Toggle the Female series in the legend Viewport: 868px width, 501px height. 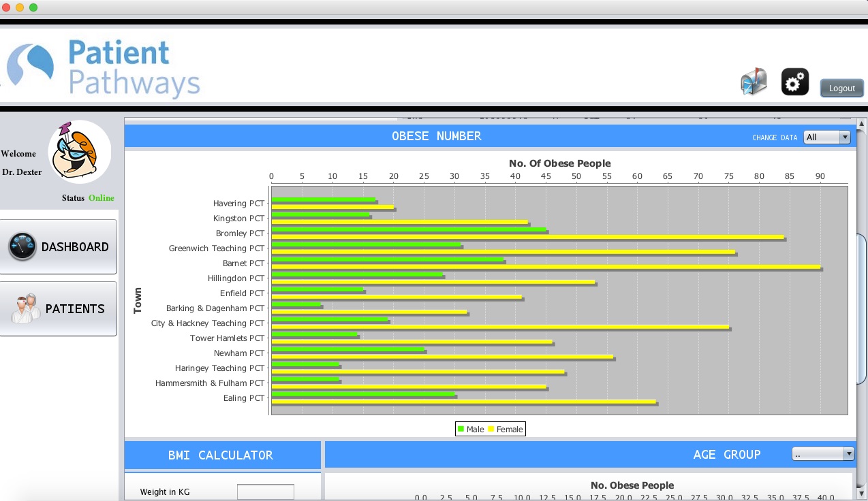506,429
